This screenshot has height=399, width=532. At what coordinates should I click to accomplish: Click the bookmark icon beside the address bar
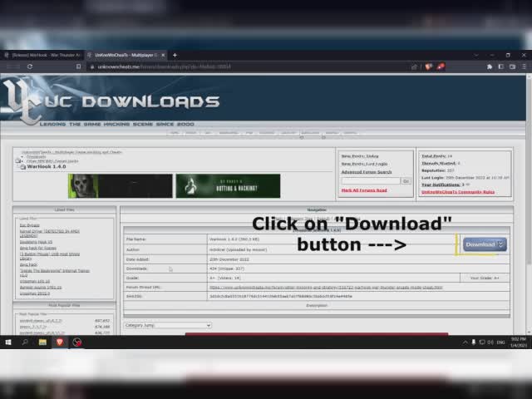coord(78,66)
